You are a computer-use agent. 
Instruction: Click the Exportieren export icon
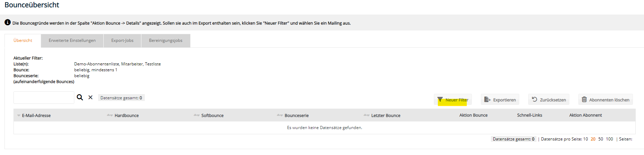point(487,100)
